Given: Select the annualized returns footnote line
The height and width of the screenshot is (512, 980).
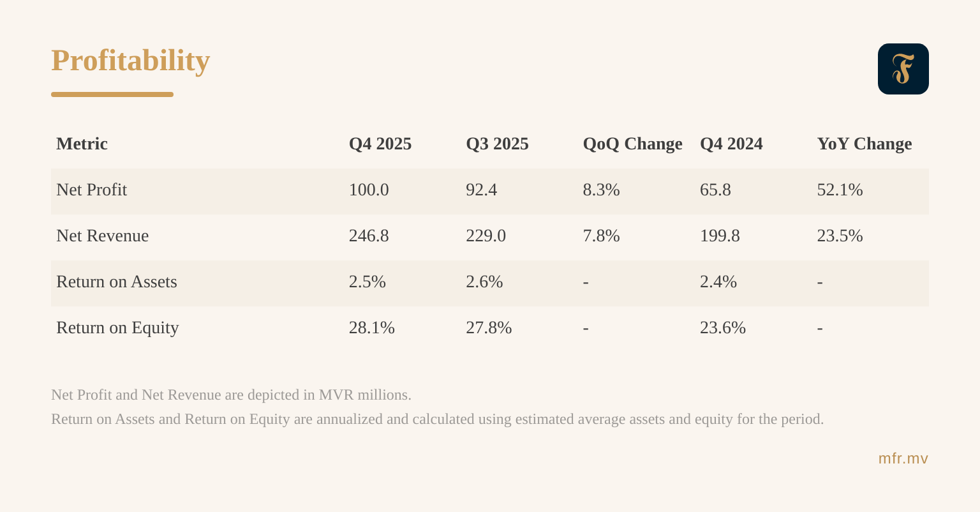Looking at the screenshot, I should 437,419.
